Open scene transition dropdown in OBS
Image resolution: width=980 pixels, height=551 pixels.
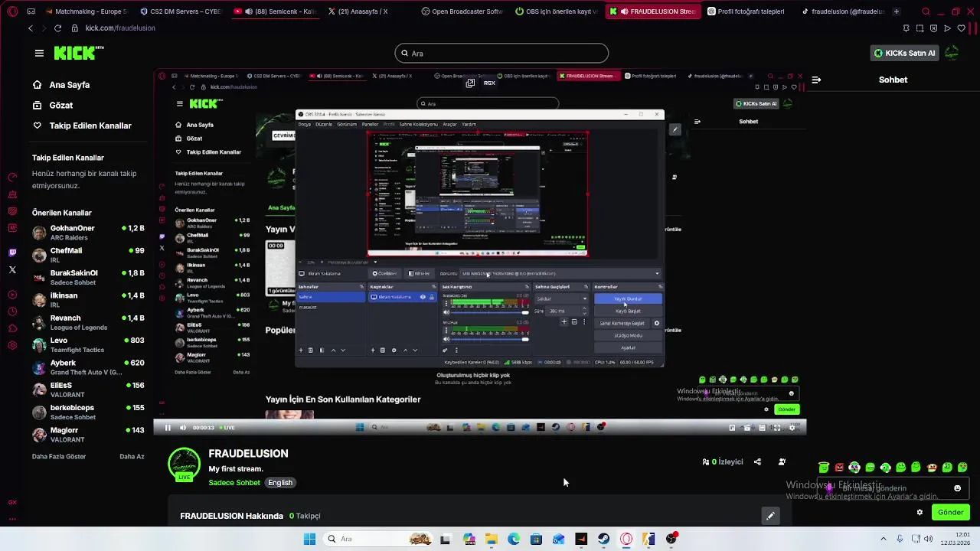click(x=561, y=299)
